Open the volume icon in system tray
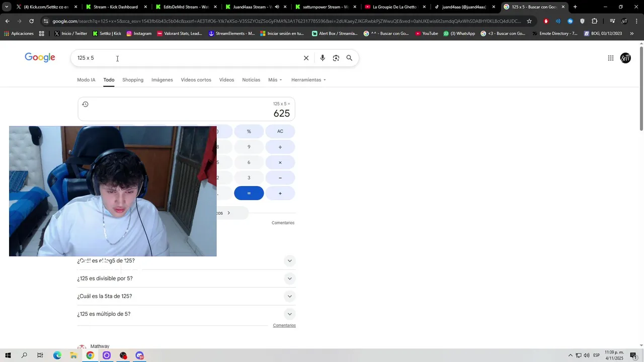Viewport: 644px width, 362px height. click(587, 355)
